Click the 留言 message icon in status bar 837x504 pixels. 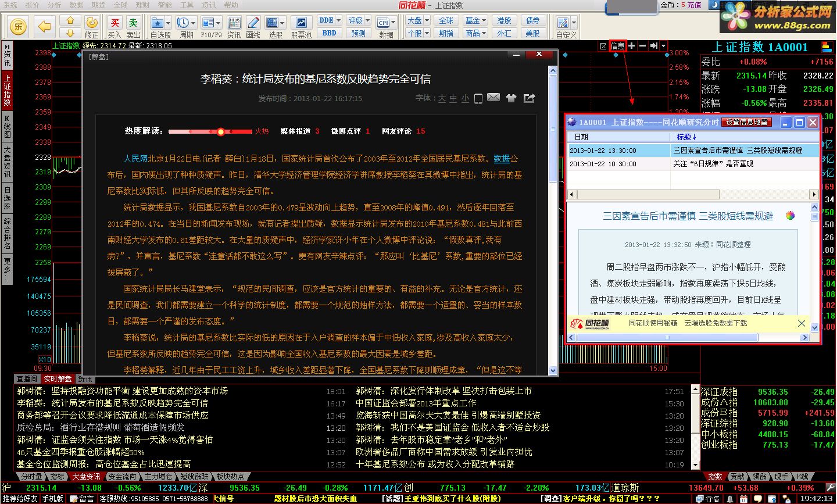(x=82, y=498)
